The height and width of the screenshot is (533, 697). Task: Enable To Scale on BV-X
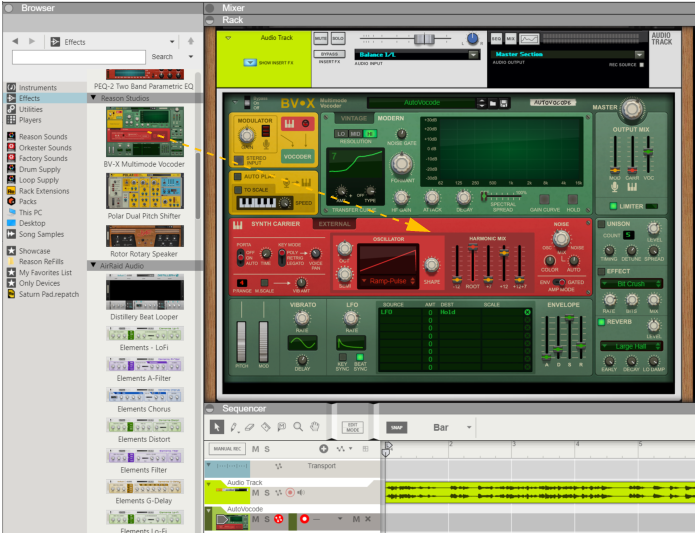pos(238,190)
